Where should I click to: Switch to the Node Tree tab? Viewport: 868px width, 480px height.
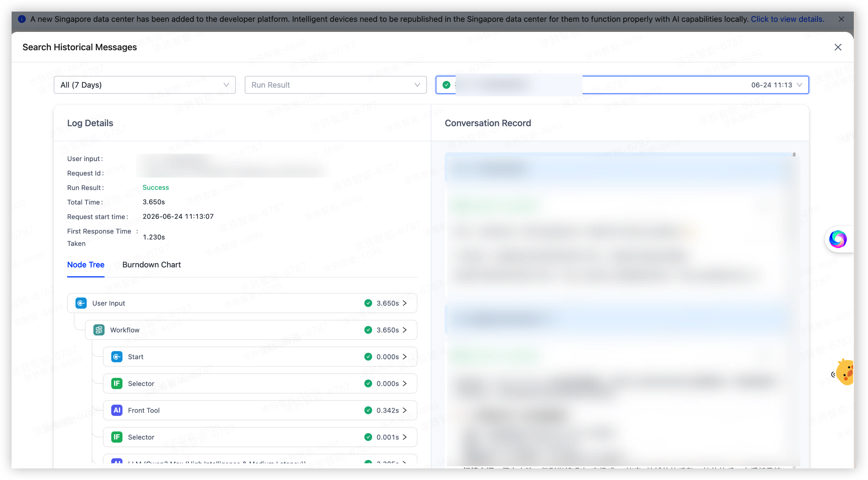[85, 264]
